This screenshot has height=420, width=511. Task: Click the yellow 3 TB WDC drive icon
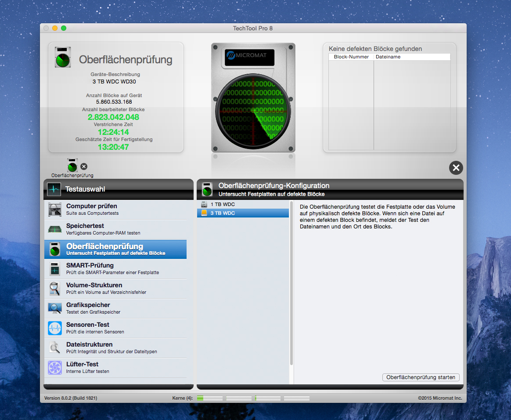pyautogui.click(x=204, y=213)
